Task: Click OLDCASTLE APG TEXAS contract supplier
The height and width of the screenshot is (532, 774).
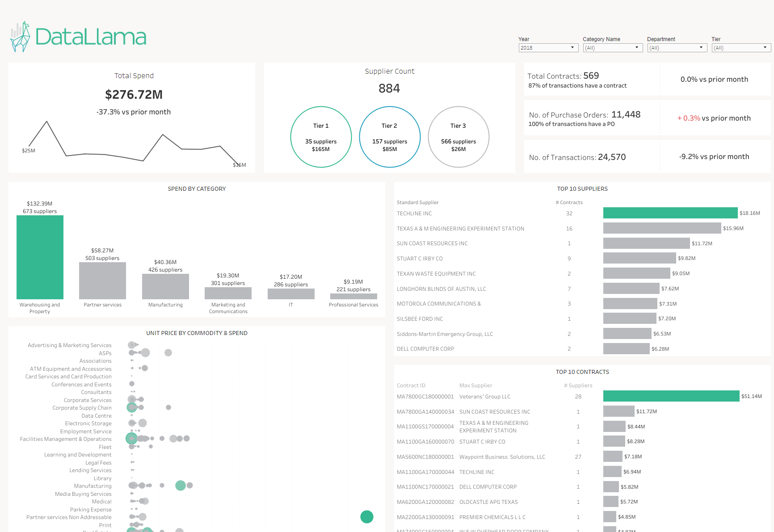Action: click(x=488, y=502)
